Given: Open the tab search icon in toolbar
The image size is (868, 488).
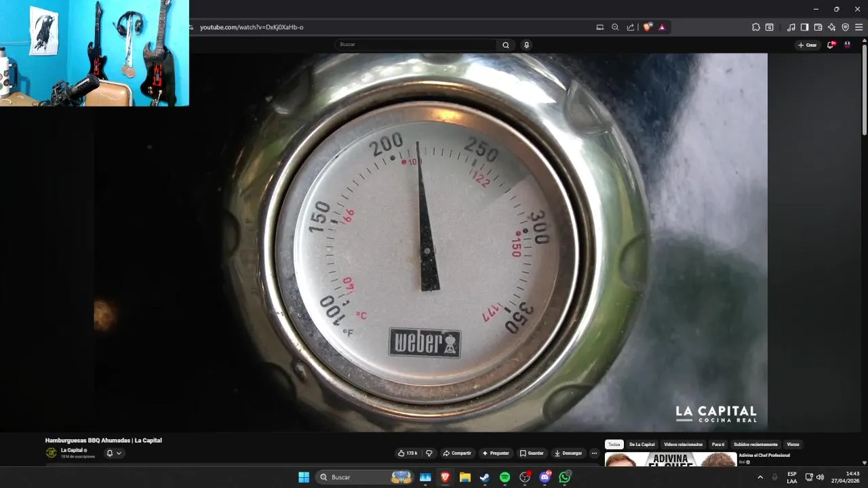Looking at the screenshot, I should [x=770, y=27].
